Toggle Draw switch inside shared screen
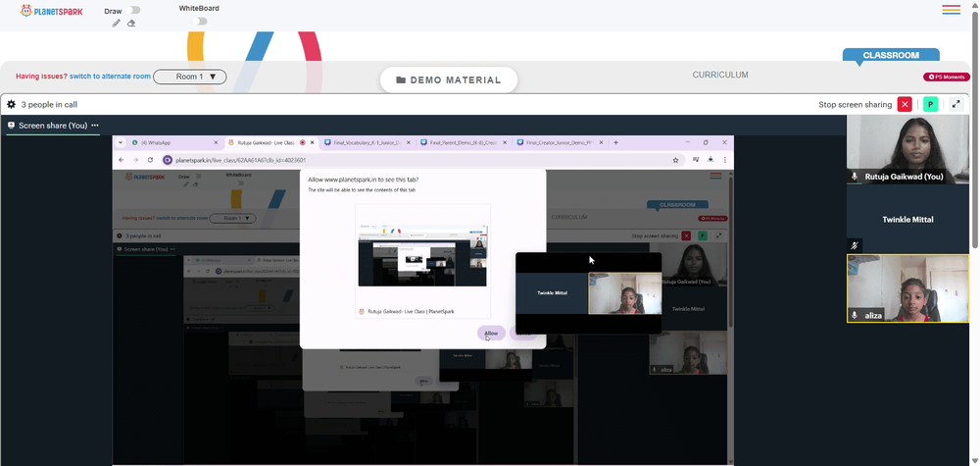The height and width of the screenshot is (466, 980). [x=196, y=177]
